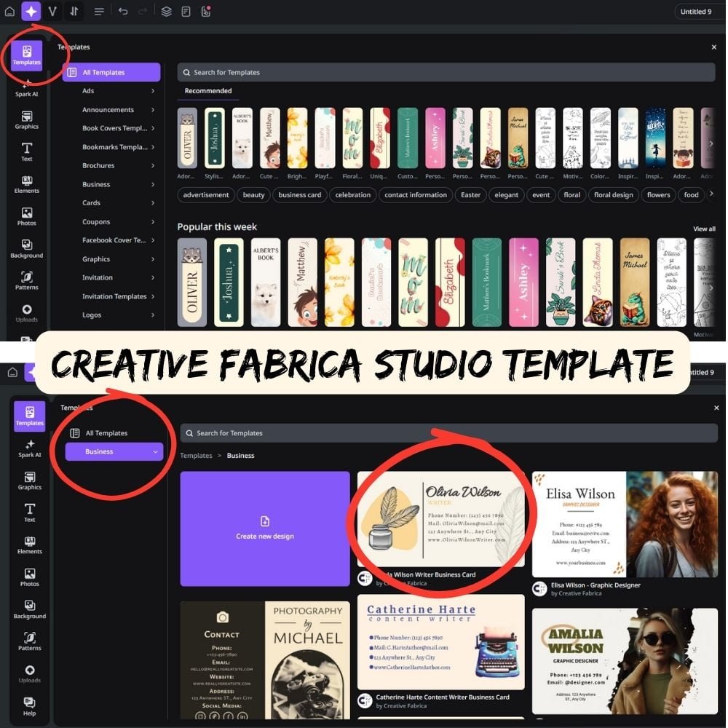Image resolution: width=728 pixels, height=728 pixels.
Task: Toggle the 'Easter' filter tag
Action: click(x=470, y=194)
